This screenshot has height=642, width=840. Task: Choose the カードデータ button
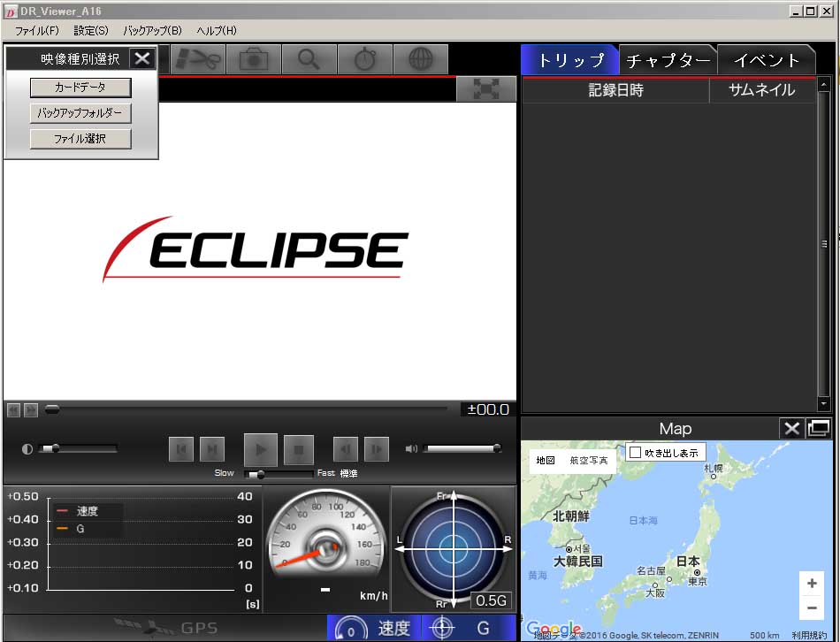[x=80, y=88]
